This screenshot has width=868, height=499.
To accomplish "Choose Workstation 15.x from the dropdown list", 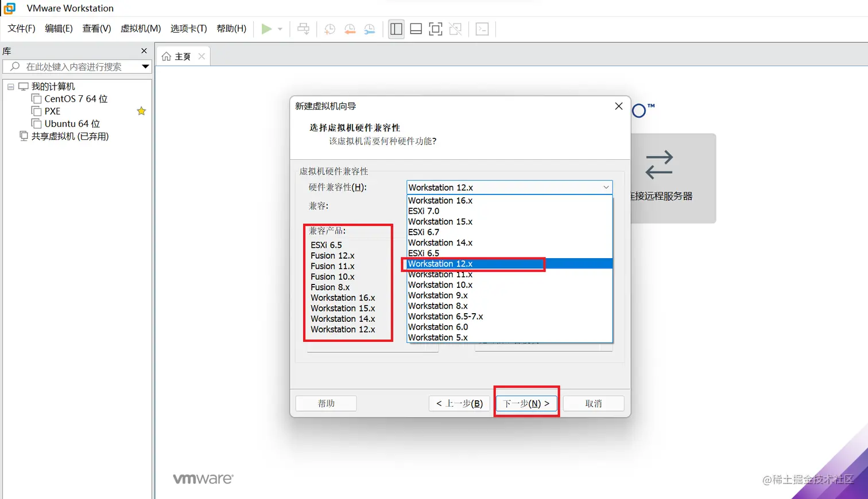I will (x=510, y=221).
